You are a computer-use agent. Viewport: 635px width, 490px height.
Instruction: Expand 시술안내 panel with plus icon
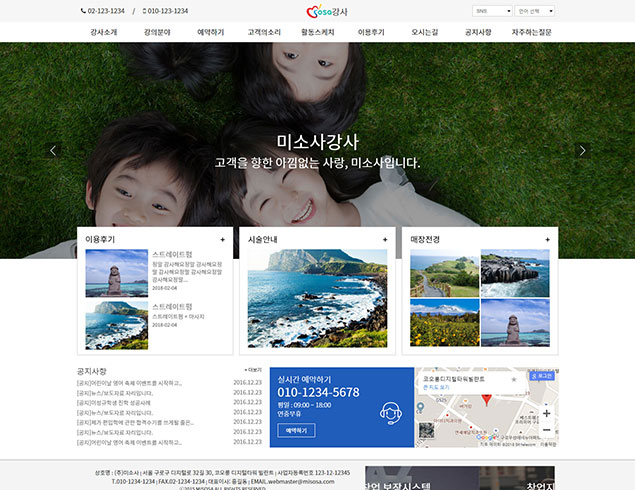[x=385, y=240]
